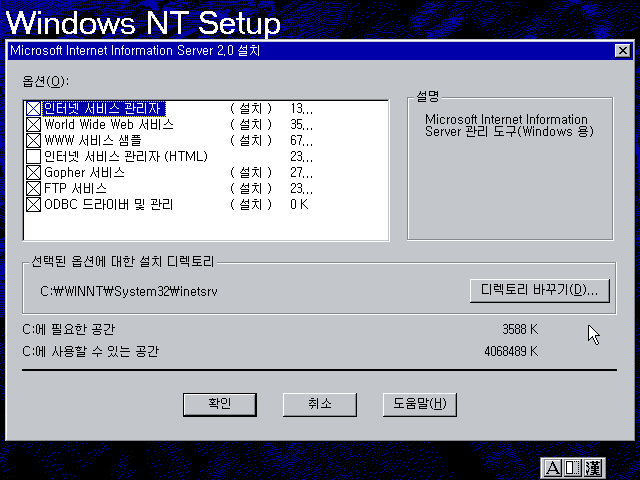
Task: Click the IME half/full width icon
Action: (x=572, y=468)
